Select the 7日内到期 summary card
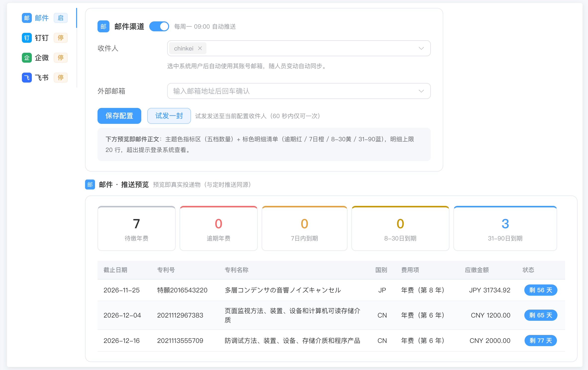This screenshot has width=588, height=370. coord(304,228)
